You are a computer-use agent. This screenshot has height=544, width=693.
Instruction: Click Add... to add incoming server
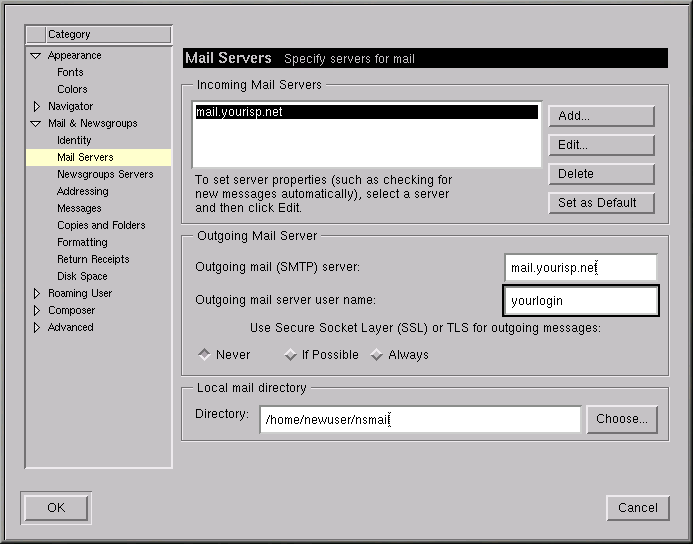(600, 116)
